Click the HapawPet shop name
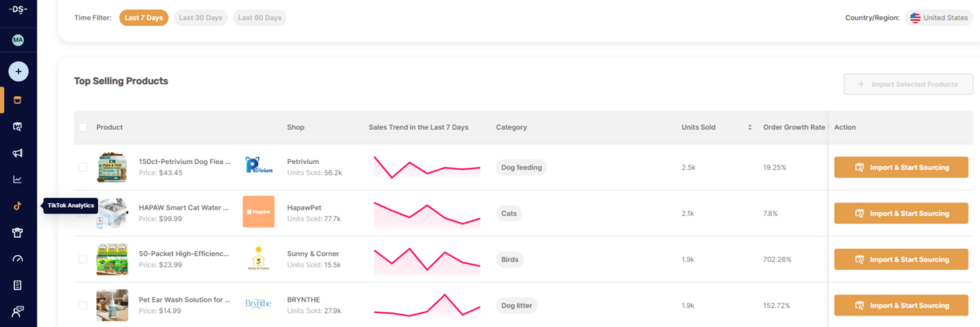 (x=306, y=207)
